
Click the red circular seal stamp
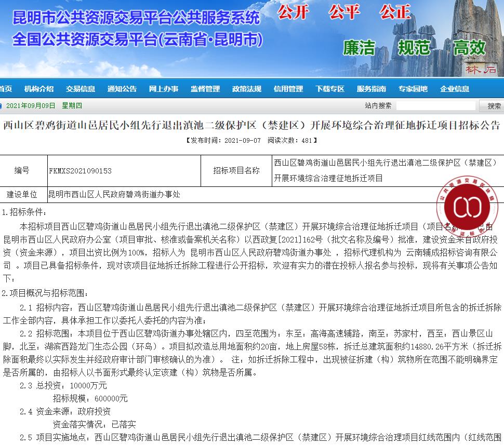click(x=467, y=207)
